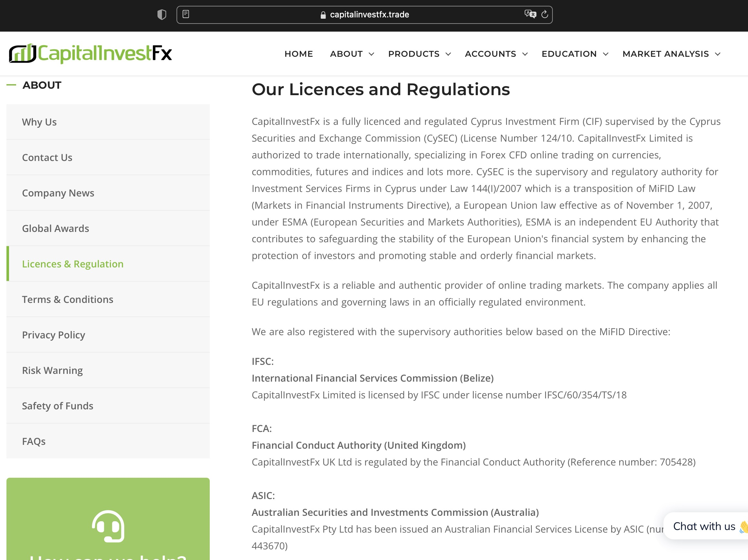
Task: Go to the HOME page link
Action: [x=298, y=54]
